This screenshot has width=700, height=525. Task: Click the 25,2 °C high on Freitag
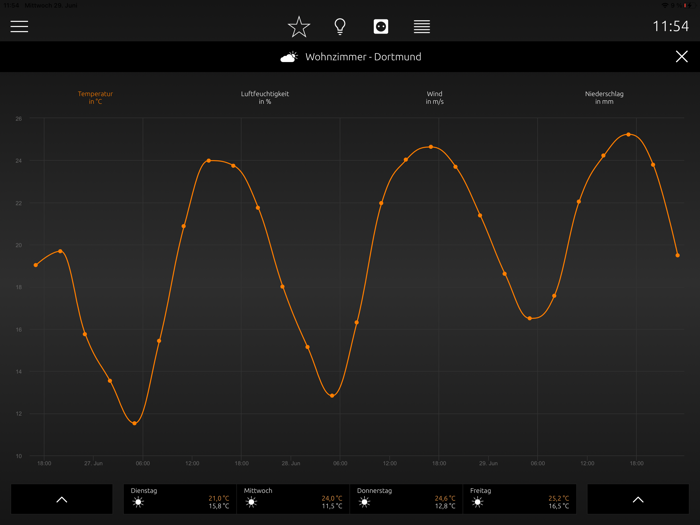click(558, 498)
